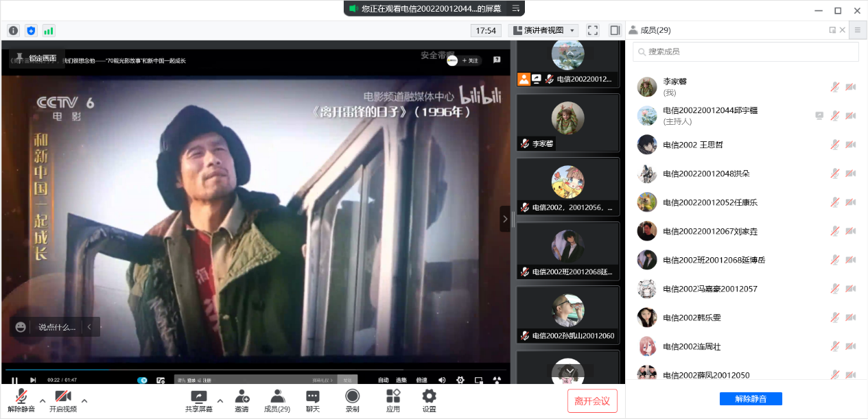
Task: Click the meeting info icon
Action: (13, 30)
